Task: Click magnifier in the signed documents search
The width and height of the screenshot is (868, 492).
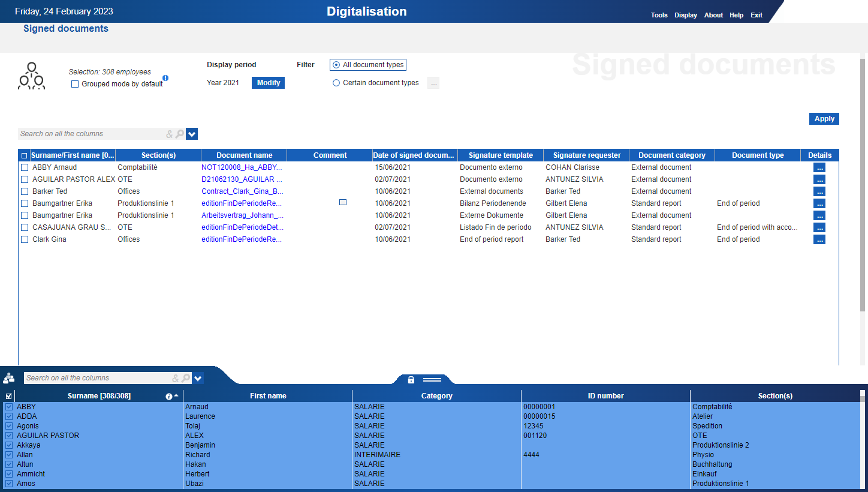Action: [x=180, y=134]
